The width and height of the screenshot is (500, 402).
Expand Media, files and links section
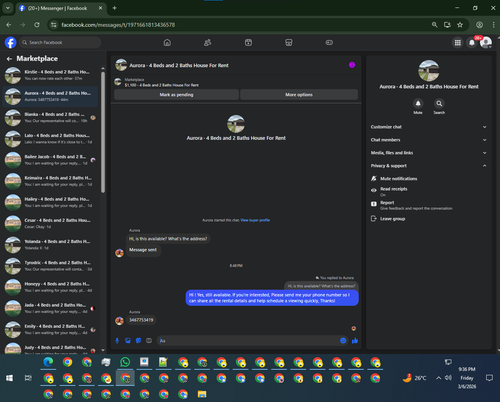coord(428,153)
